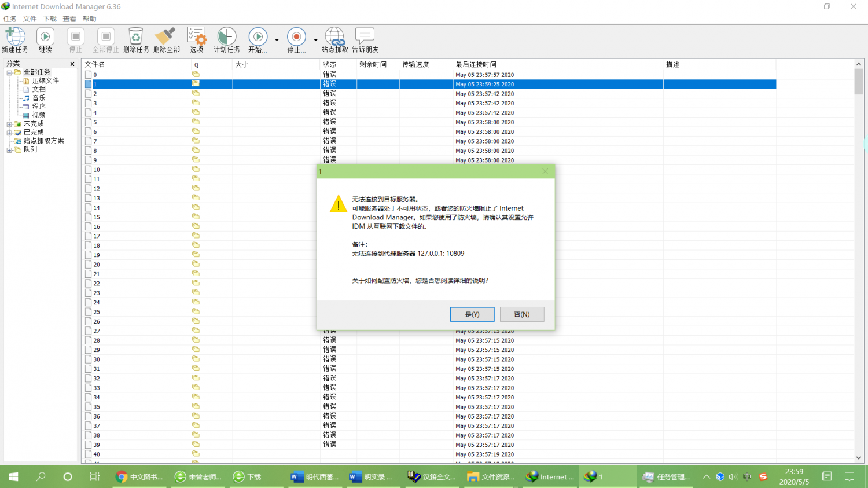Viewport: 868px width, 488px height.
Task: Expand the 未完成 tree node
Action: coord(9,124)
